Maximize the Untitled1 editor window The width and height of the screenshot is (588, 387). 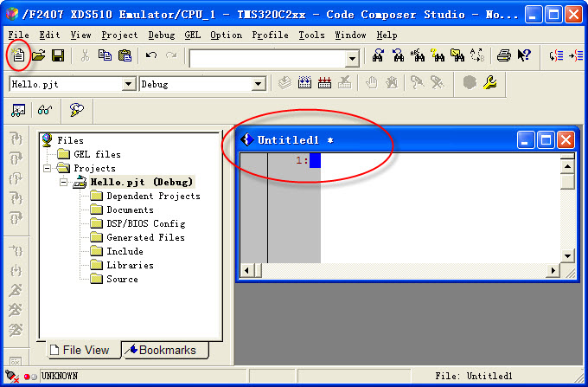(x=546, y=140)
